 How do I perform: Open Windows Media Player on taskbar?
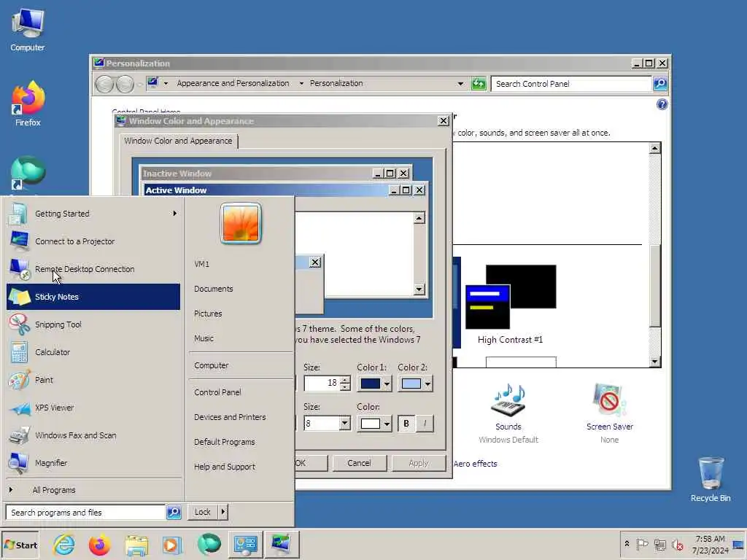point(172,545)
